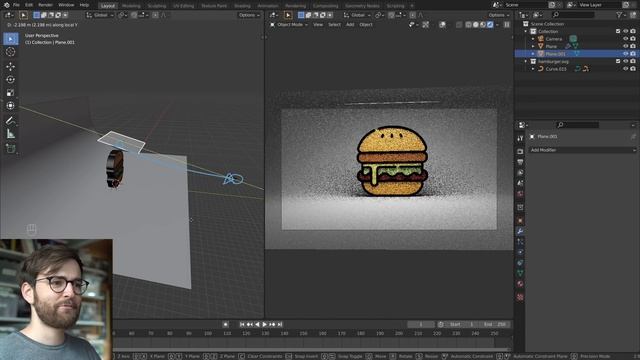Image resolution: width=640 pixels, height=360 pixels.
Task: Open the Tool properties tab
Action: point(520,138)
